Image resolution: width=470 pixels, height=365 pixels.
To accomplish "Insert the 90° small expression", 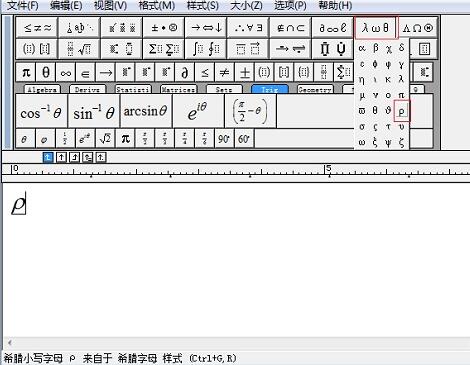I will click(x=224, y=138).
